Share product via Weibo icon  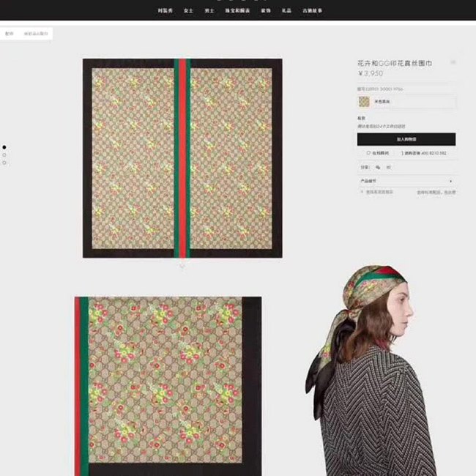click(389, 167)
